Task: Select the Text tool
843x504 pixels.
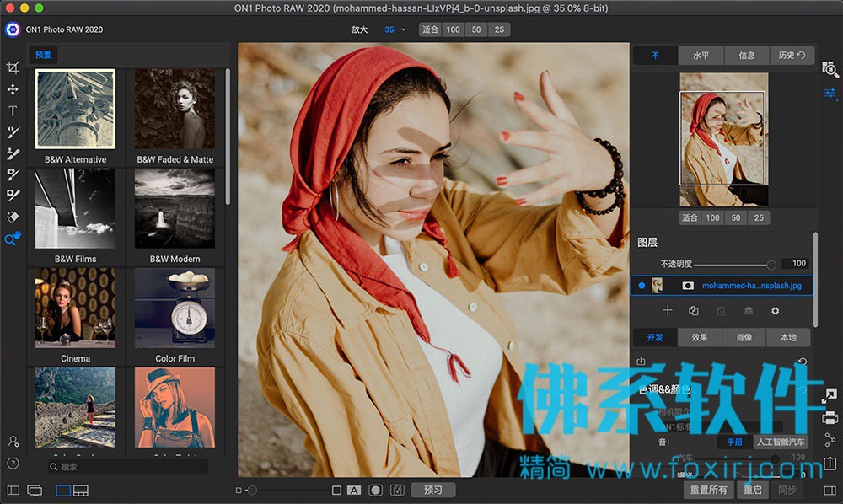Action: (13, 110)
